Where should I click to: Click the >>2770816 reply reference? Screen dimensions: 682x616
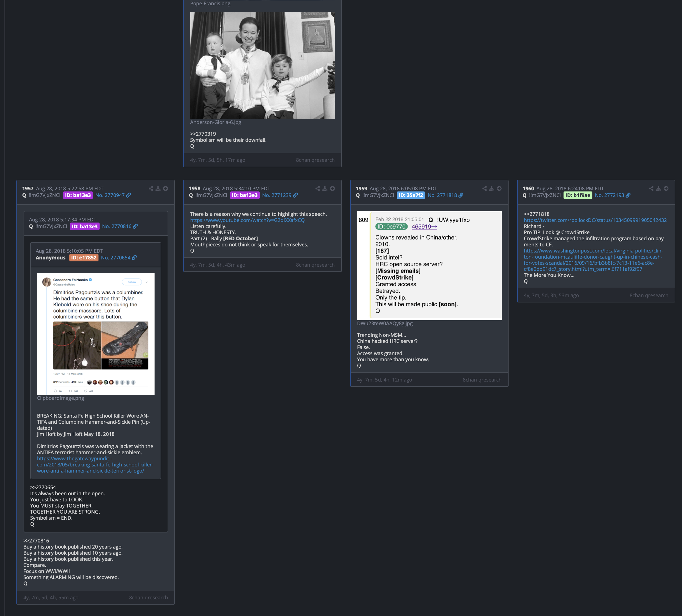tap(36, 541)
